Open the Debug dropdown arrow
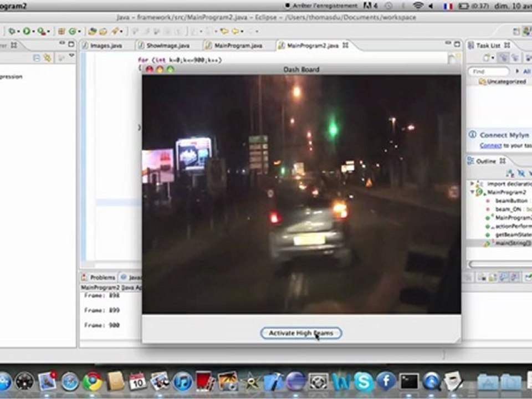The image size is (532, 399). (18, 32)
